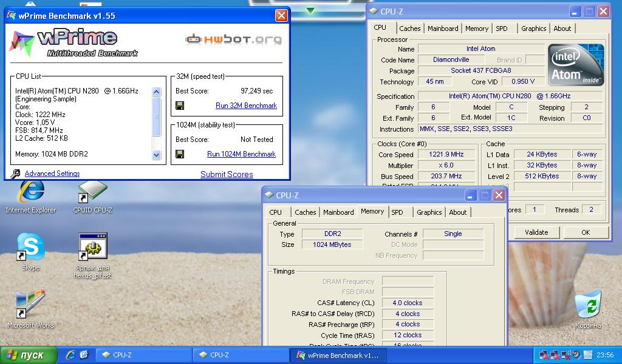Viewport: 622px width, 364px height.
Task: Click the Multiplier value x 6.0
Action: (446, 165)
